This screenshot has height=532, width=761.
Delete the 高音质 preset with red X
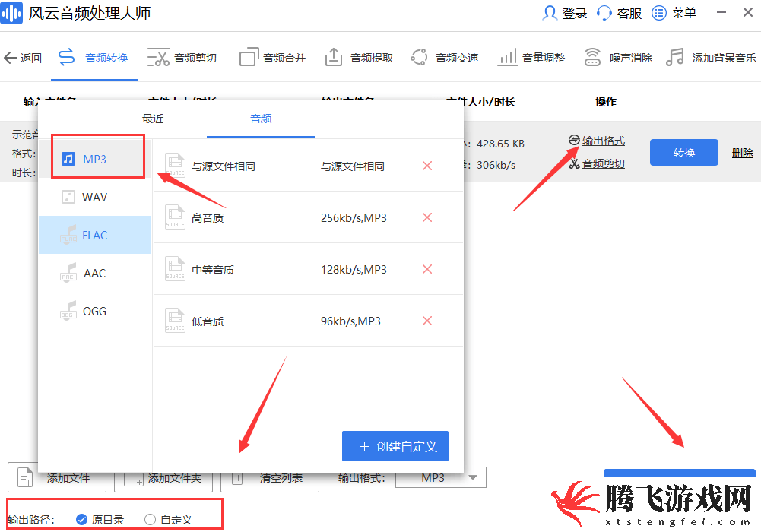427,217
